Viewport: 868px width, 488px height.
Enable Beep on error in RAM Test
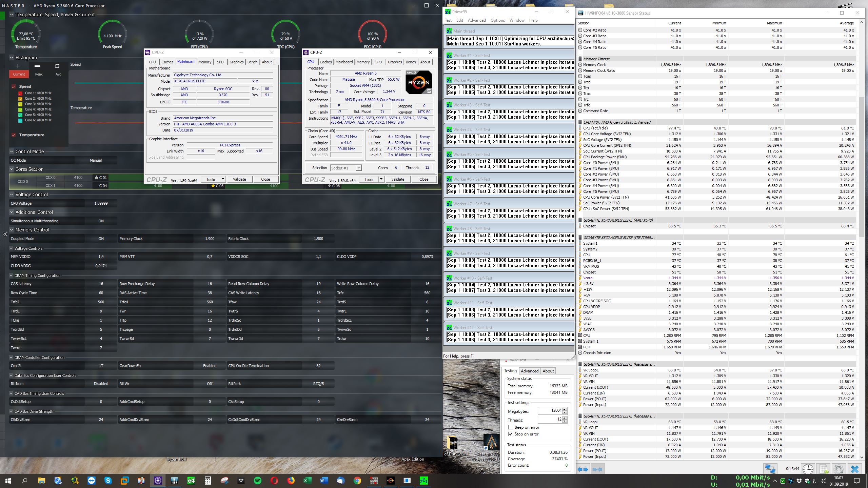[511, 427]
